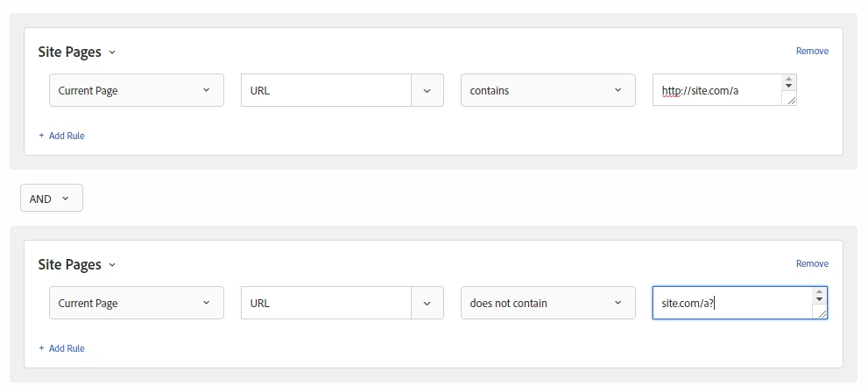This screenshot has width=868, height=392.
Task: Click the site.com/a? text field
Action: (x=732, y=303)
